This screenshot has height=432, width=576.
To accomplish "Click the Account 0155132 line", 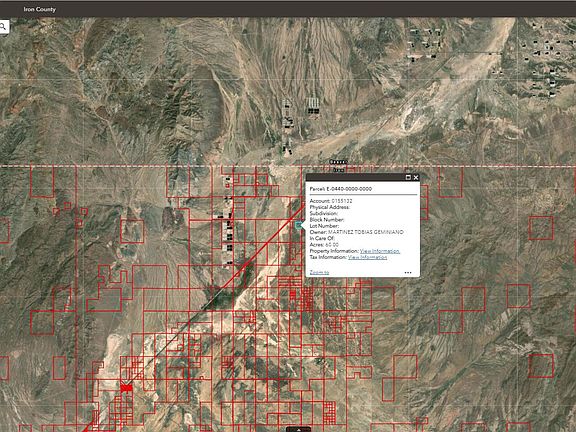I will [x=331, y=201].
